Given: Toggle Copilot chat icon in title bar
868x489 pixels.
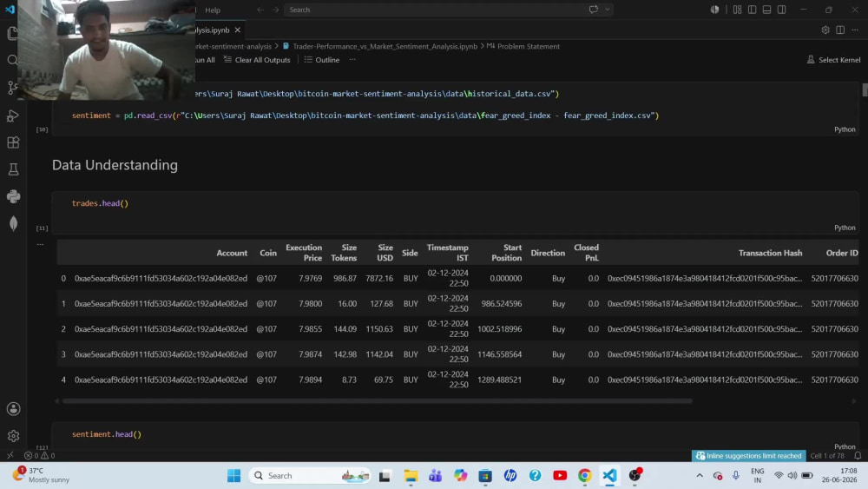Looking at the screenshot, I should [x=594, y=10].
